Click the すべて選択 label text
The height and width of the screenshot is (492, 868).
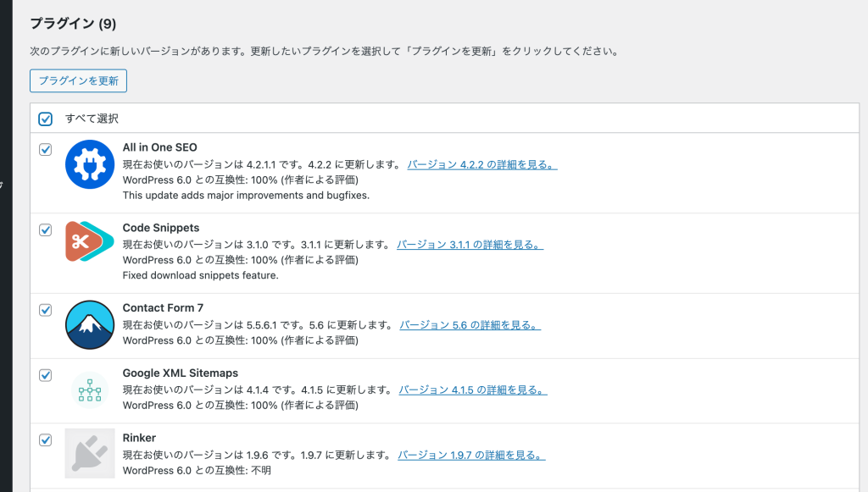[92, 119]
